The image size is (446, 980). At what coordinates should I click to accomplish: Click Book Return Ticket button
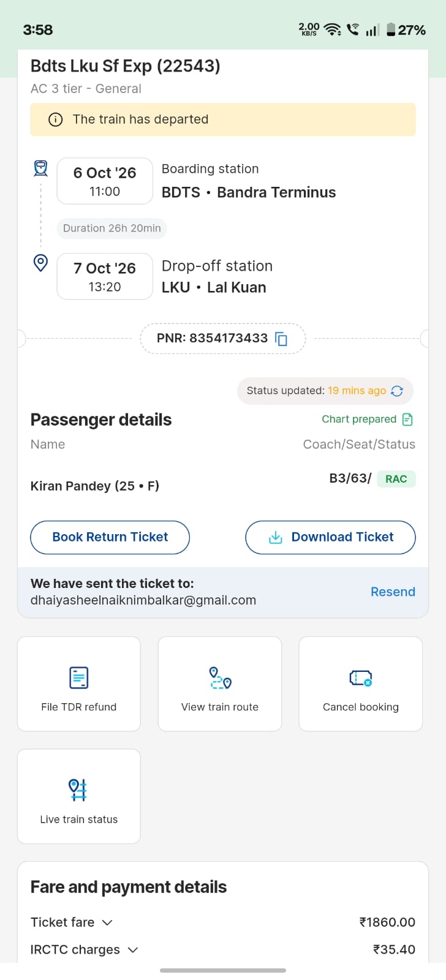(x=110, y=537)
